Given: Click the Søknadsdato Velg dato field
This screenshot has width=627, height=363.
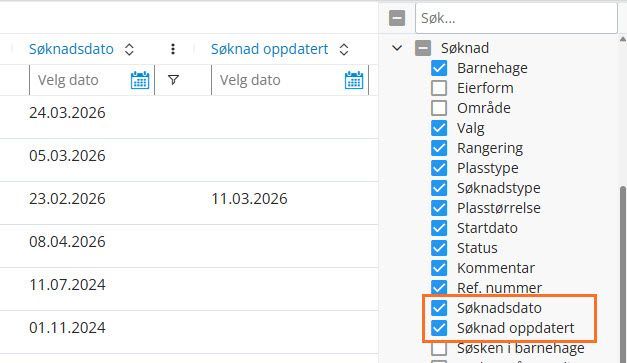Looking at the screenshot, I should click(92, 80).
